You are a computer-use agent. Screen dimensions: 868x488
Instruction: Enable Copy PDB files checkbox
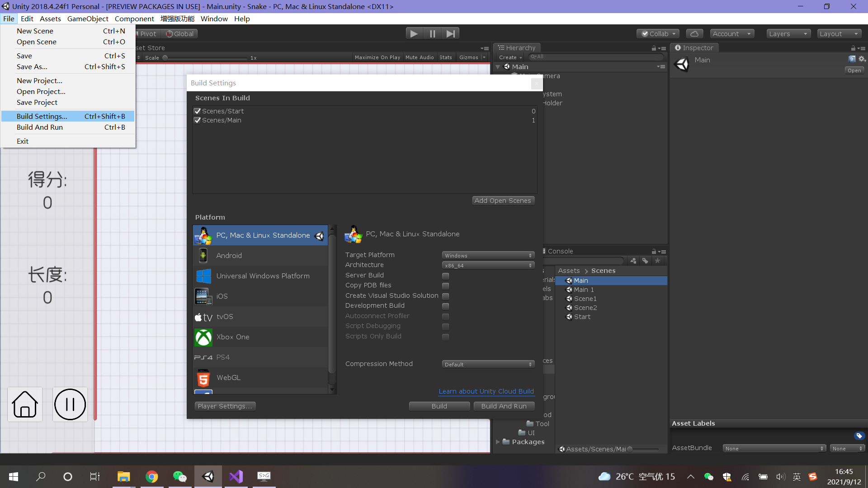pos(446,286)
